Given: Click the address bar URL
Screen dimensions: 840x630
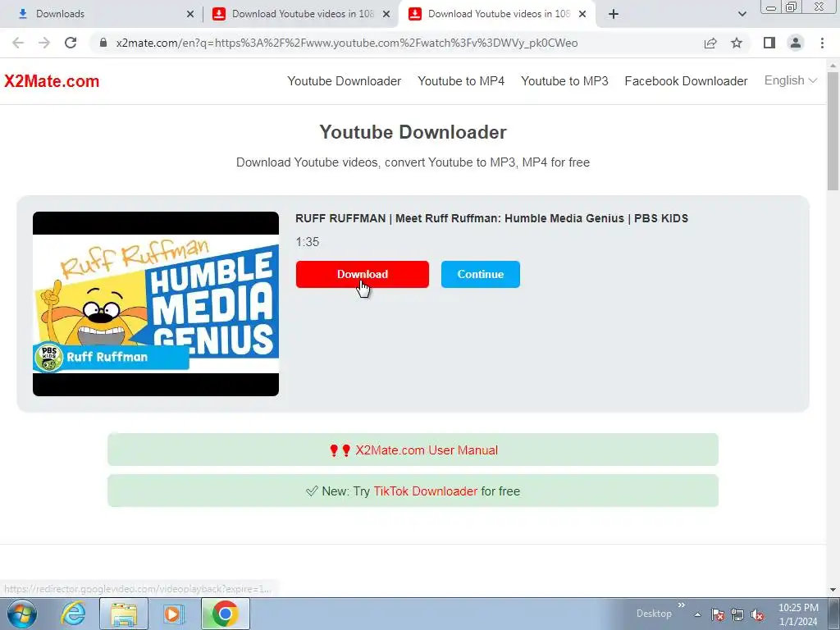Looking at the screenshot, I should point(347,43).
